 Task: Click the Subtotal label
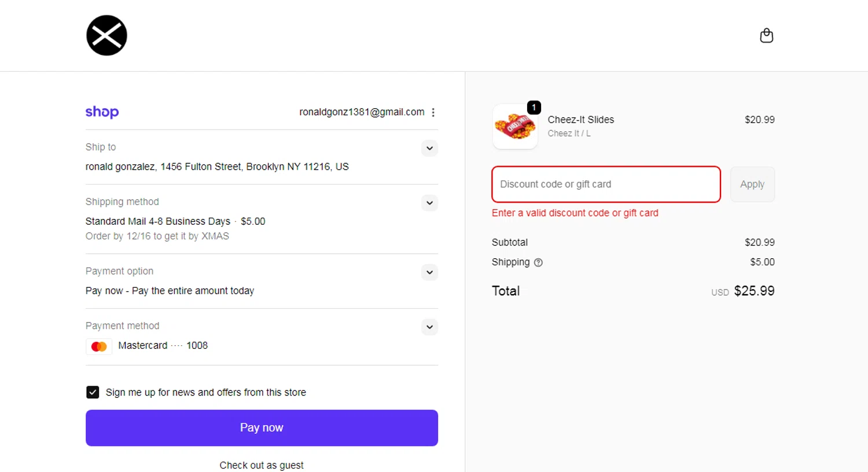click(510, 243)
